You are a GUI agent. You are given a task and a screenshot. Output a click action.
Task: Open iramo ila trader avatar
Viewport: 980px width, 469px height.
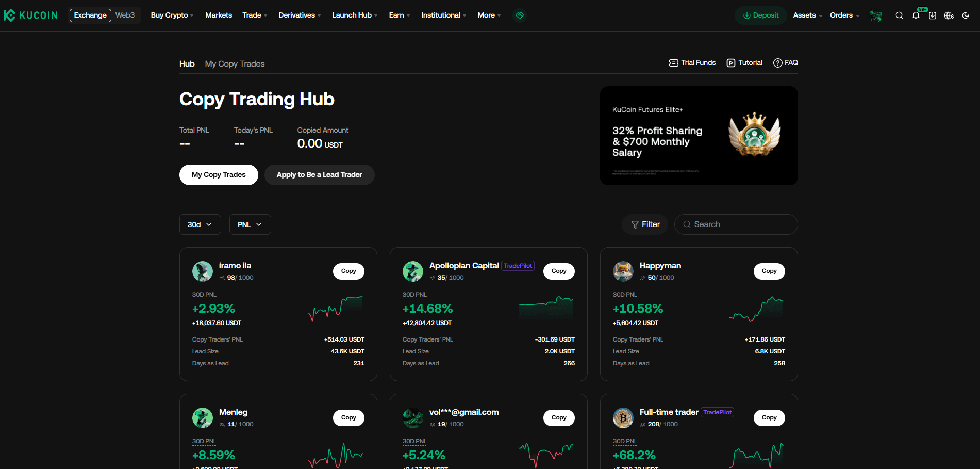(x=203, y=271)
